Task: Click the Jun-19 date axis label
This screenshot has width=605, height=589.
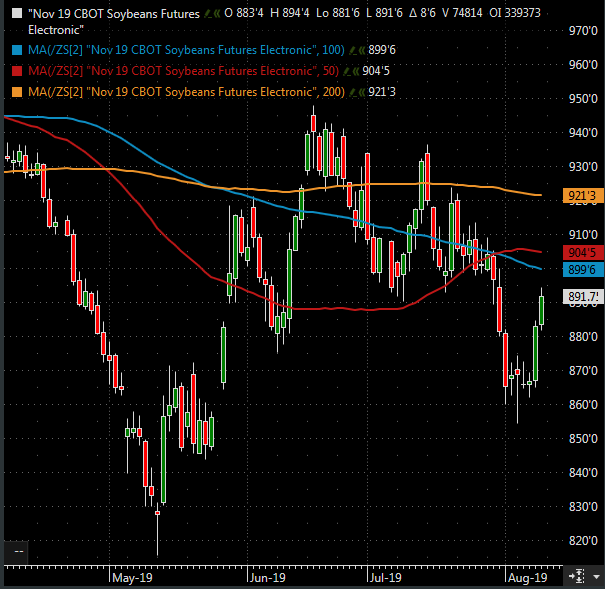Action: pos(267,578)
